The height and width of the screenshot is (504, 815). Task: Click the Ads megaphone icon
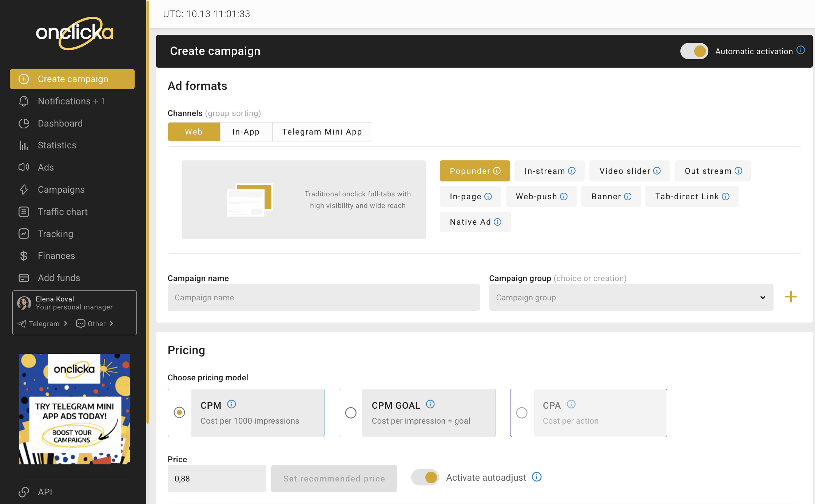click(x=24, y=167)
